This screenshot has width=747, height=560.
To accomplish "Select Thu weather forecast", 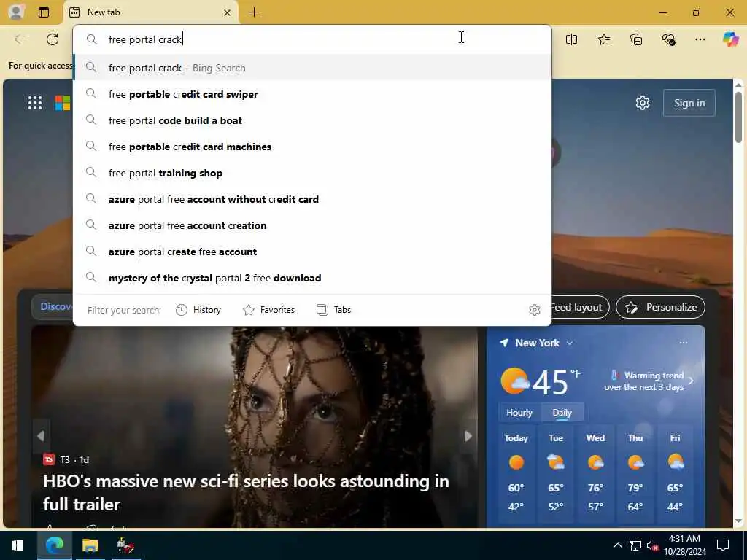I will (635, 472).
